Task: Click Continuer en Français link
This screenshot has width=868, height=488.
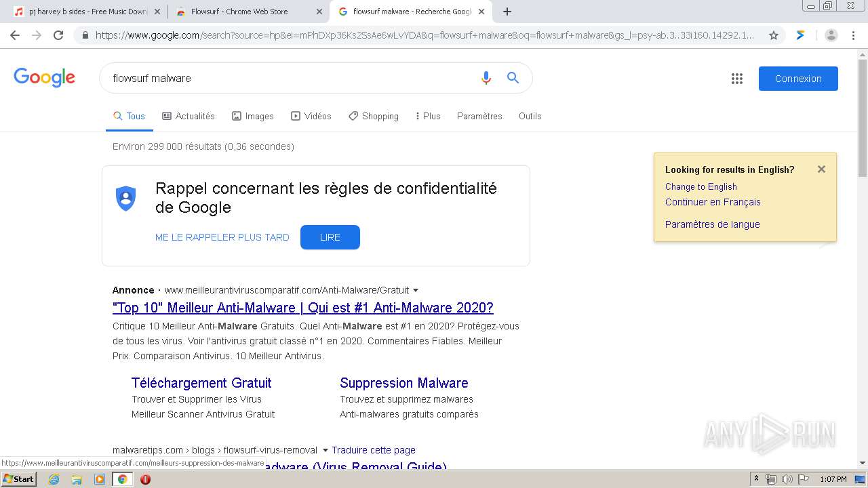Action: coord(713,202)
